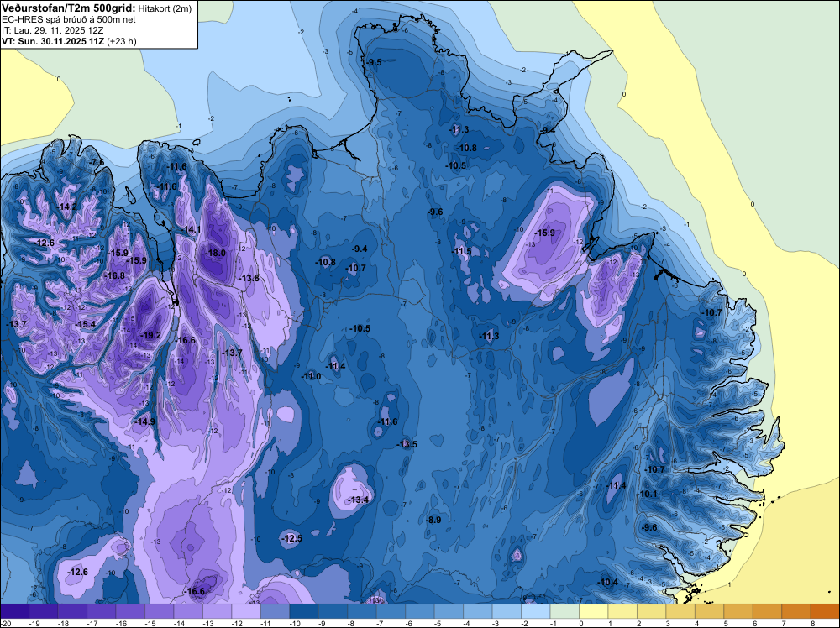Click the legend scale number -20
The image size is (840, 628).
click(5, 623)
